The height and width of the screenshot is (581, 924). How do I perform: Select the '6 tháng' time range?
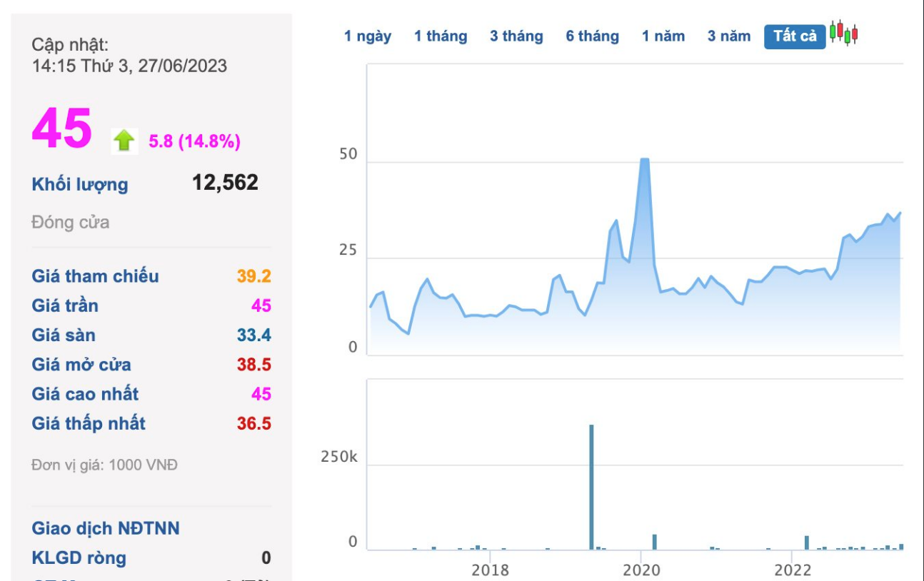coord(593,36)
